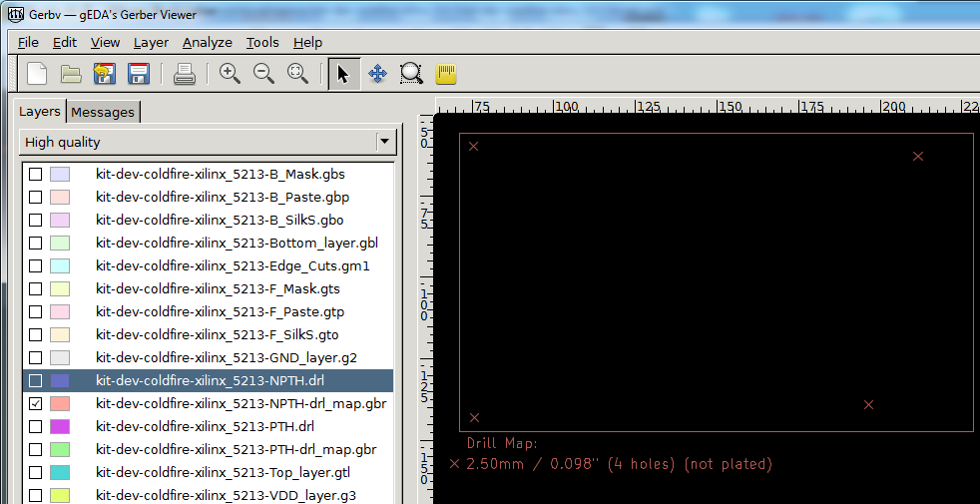Viewport: 980px width, 504px height.
Task: Click the New project icon
Action: pos(37,74)
